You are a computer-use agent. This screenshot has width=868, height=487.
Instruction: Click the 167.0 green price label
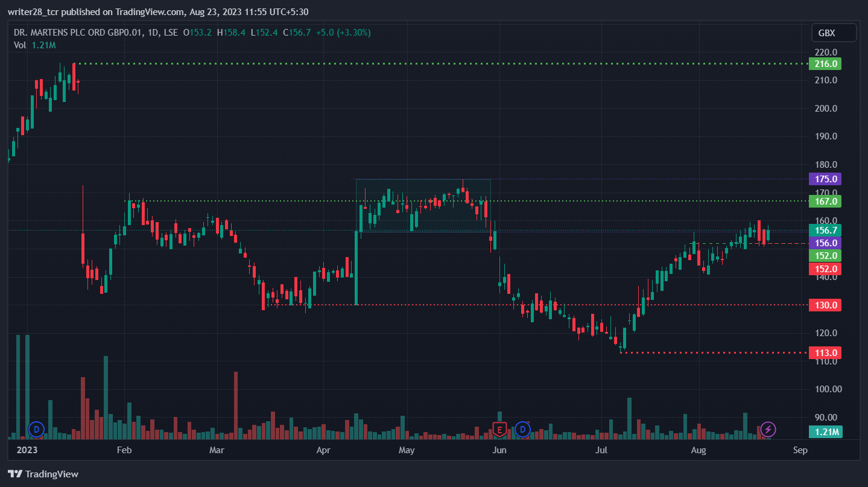coord(826,201)
